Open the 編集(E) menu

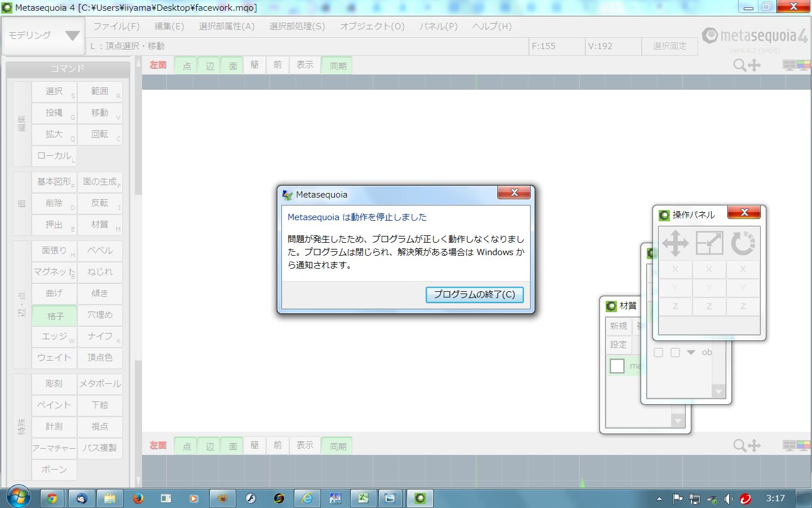pos(169,27)
